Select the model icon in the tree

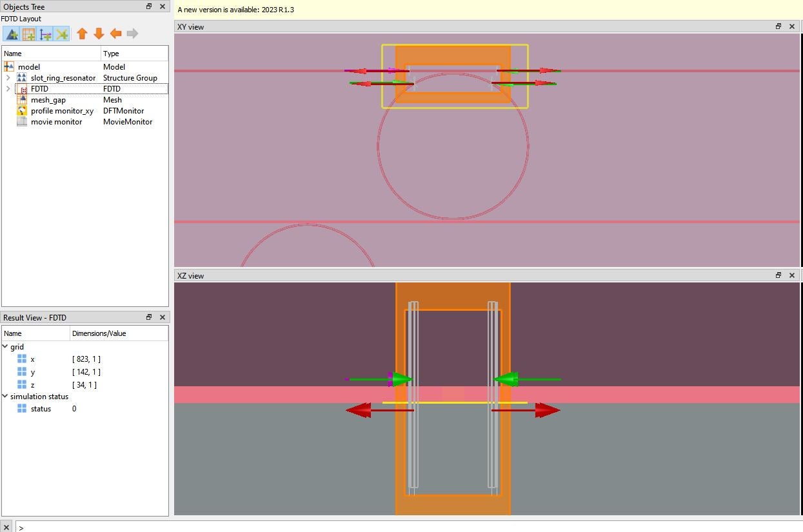(x=9, y=66)
